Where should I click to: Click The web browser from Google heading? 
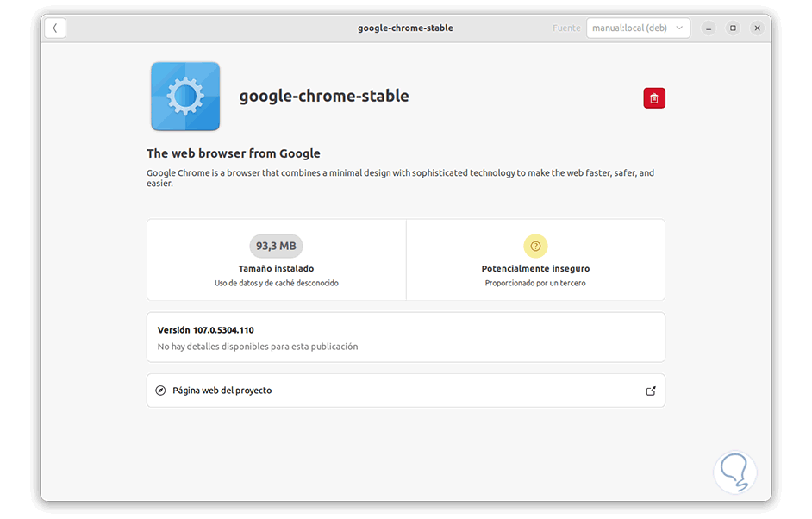(x=233, y=153)
